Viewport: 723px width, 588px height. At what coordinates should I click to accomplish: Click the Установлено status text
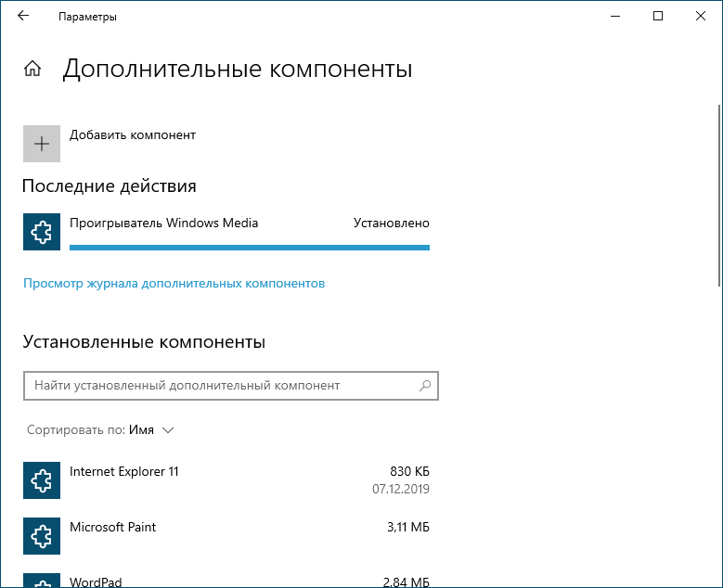coord(392,223)
